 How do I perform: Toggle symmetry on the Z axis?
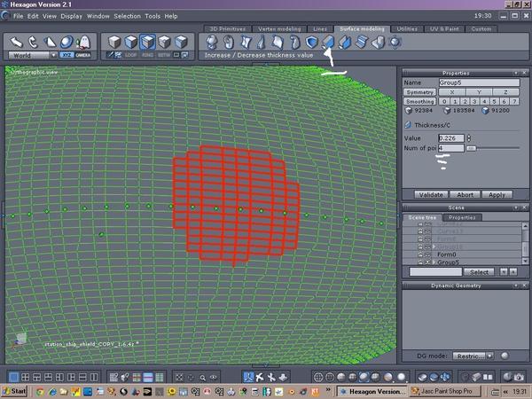point(505,92)
